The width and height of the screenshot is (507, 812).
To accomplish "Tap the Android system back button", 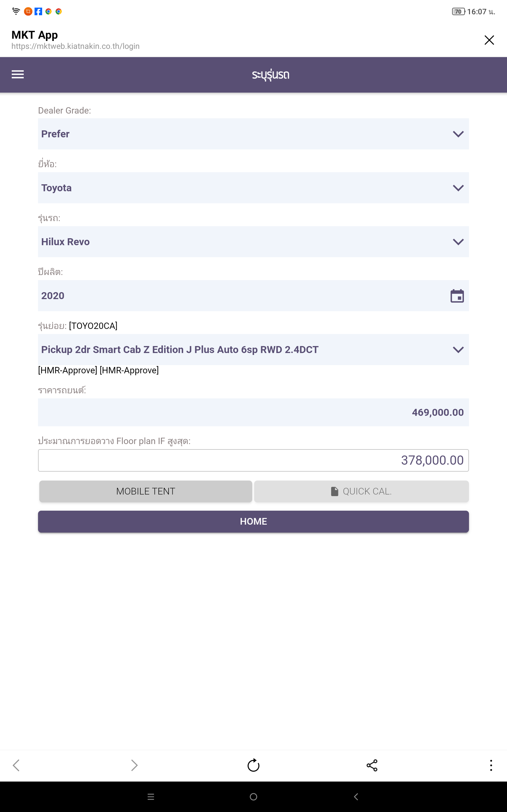I will (356, 796).
